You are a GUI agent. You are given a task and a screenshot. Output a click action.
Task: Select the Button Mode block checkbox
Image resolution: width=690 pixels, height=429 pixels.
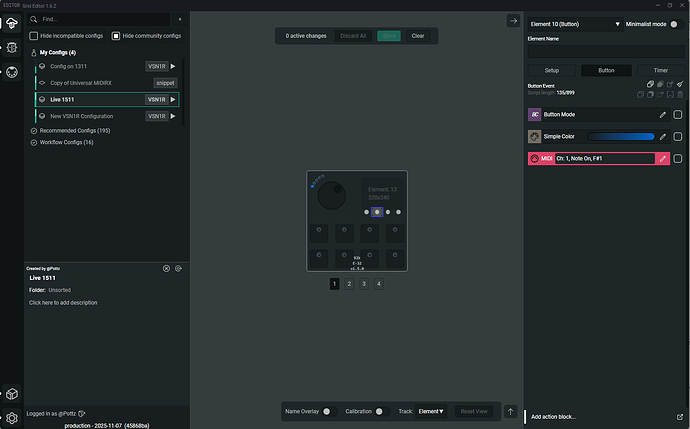point(678,115)
